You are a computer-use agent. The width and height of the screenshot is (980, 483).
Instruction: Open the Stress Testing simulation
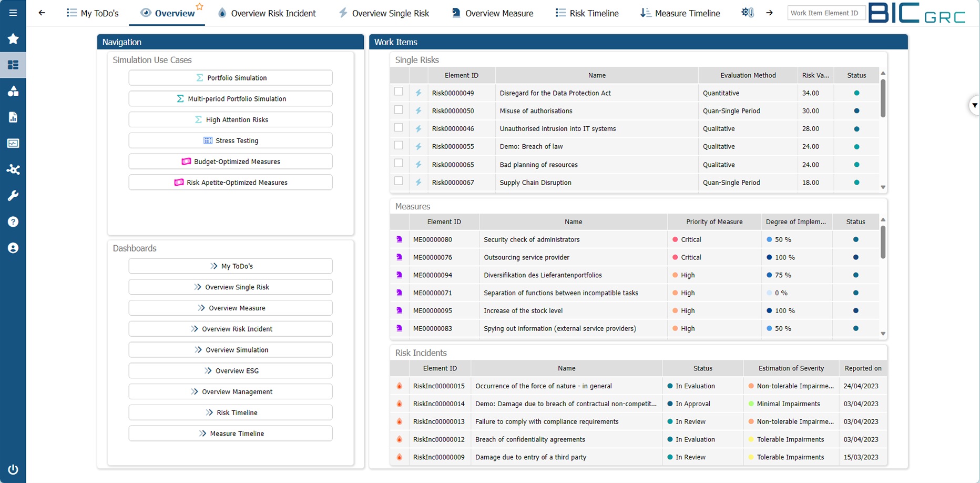click(x=230, y=140)
